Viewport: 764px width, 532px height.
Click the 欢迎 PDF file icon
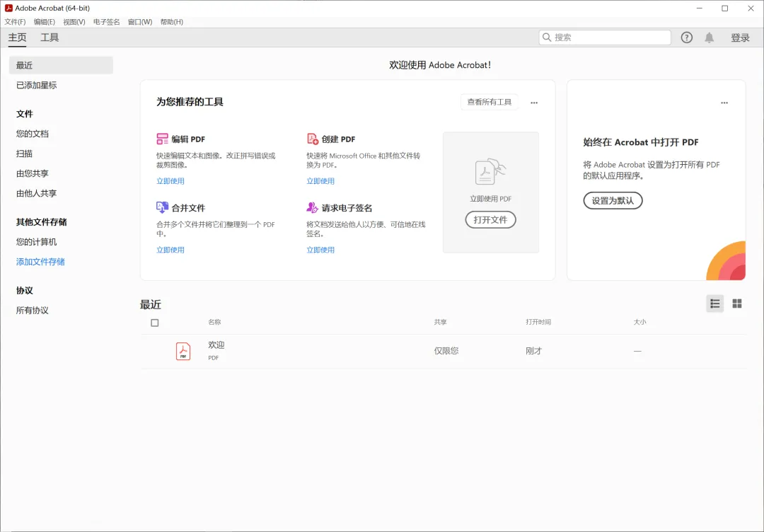click(x=183, y=351)
